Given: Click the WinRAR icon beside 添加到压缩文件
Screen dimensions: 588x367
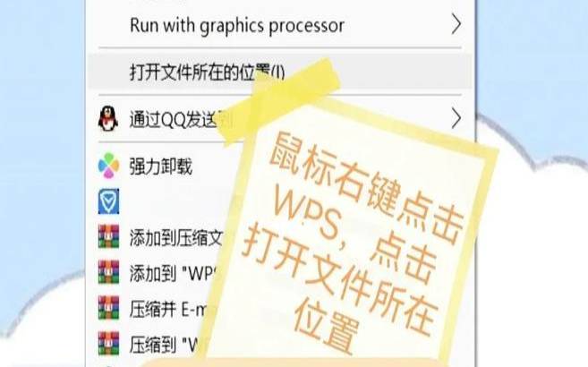Looking at the screenshot, I should coord(108,236).
